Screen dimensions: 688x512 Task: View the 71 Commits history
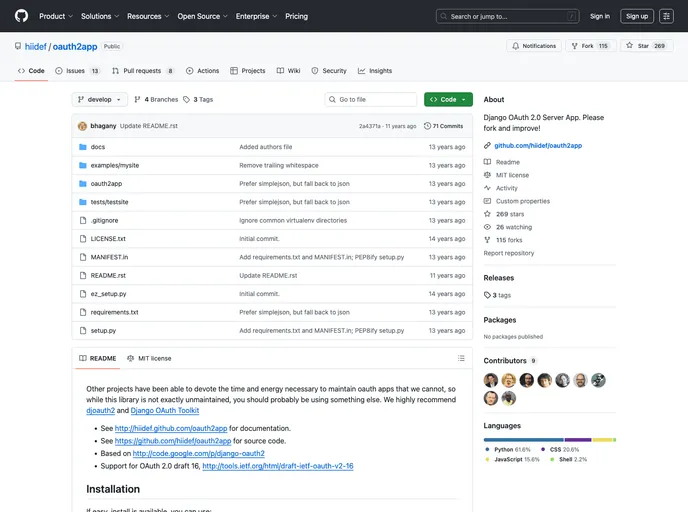pos(444,126)
